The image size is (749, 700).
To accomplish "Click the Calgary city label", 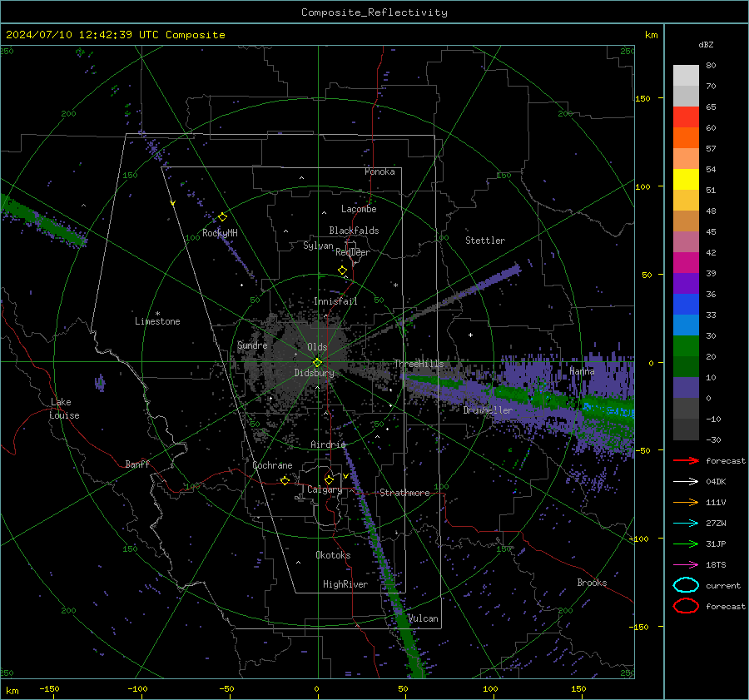I will pos(325,489).
